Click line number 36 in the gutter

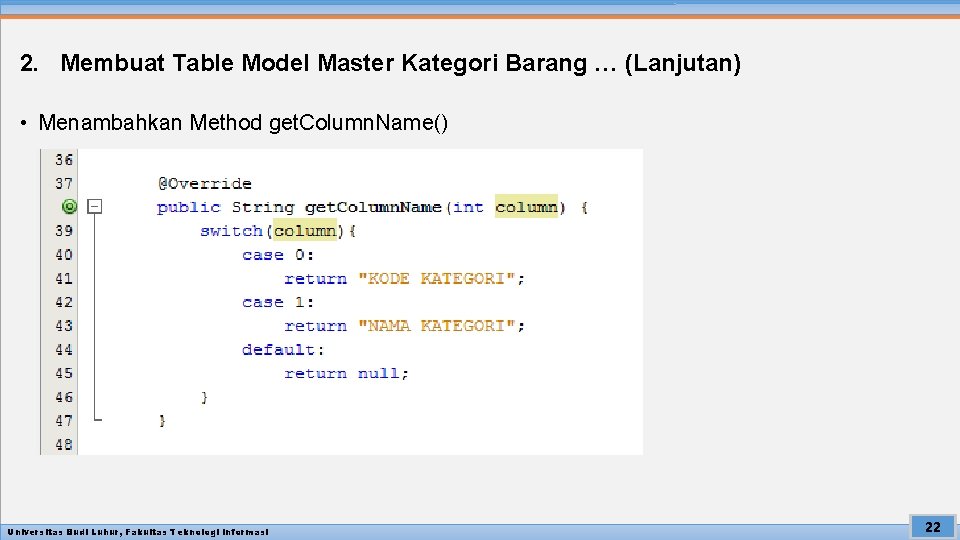(x=64, y=160)
